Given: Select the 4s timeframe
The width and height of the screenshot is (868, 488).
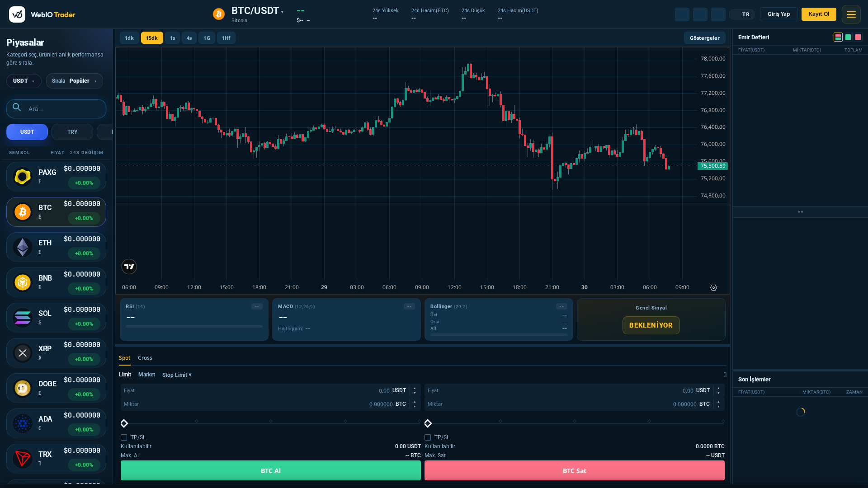Looking at the screenshot, I should click(189, 38).
